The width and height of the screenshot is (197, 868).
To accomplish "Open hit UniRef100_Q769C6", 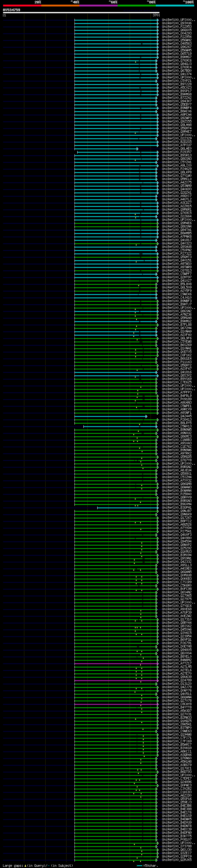I will [177, 60].
